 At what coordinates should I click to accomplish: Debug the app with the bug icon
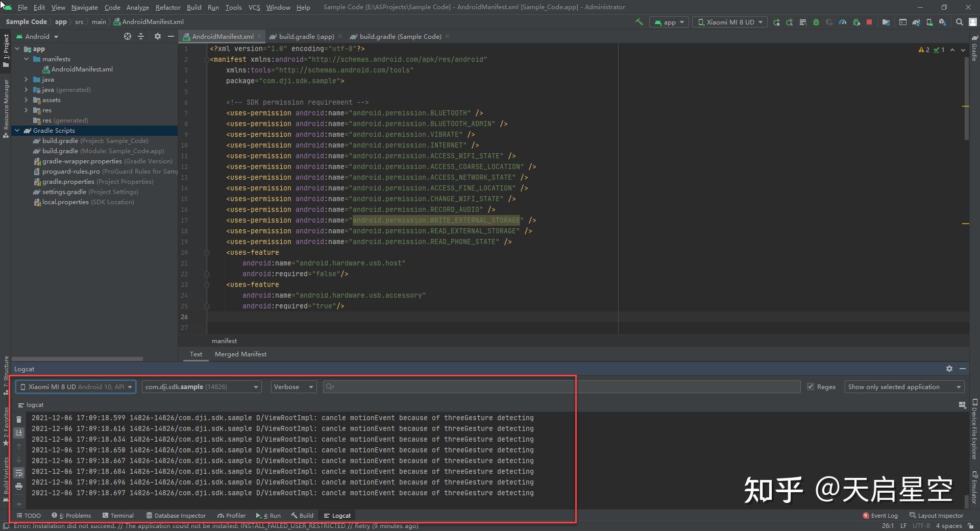(816, 22)
